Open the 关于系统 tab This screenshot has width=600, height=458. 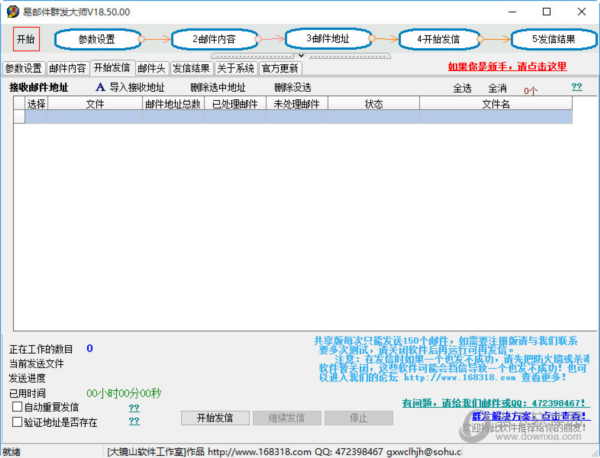[x=236, y=68]
